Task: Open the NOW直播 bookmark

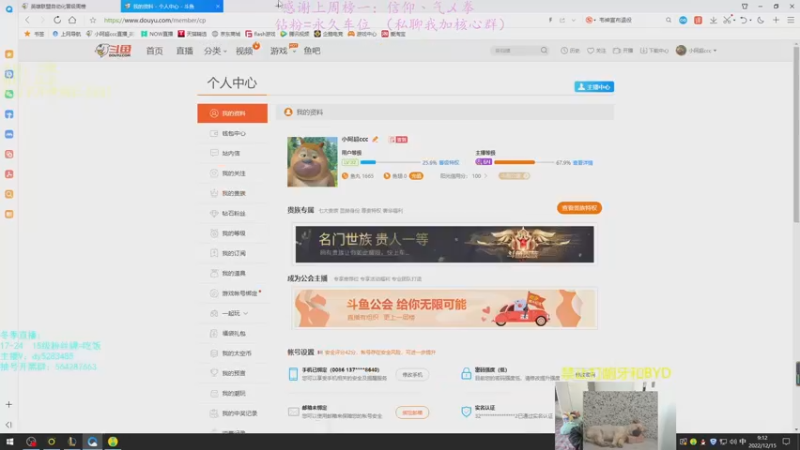Action: 157,34
